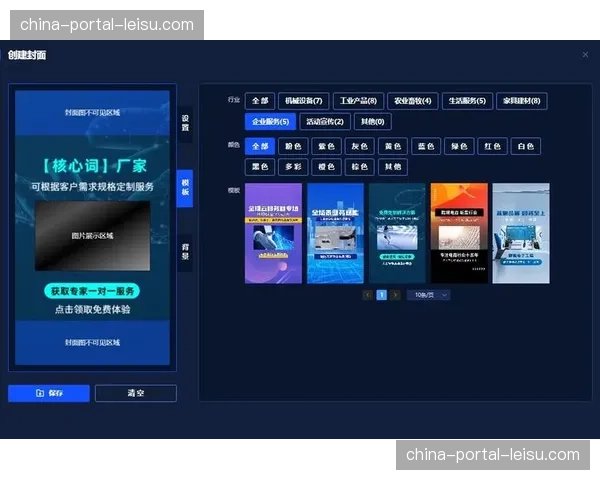
Task: Filter industry by 活动宣传(2)
Action: tap(325, 122)
